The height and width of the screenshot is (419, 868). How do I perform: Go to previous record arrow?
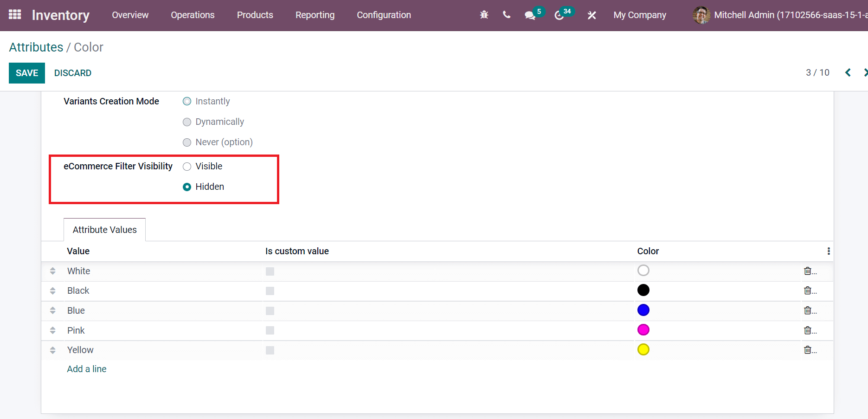848,72
